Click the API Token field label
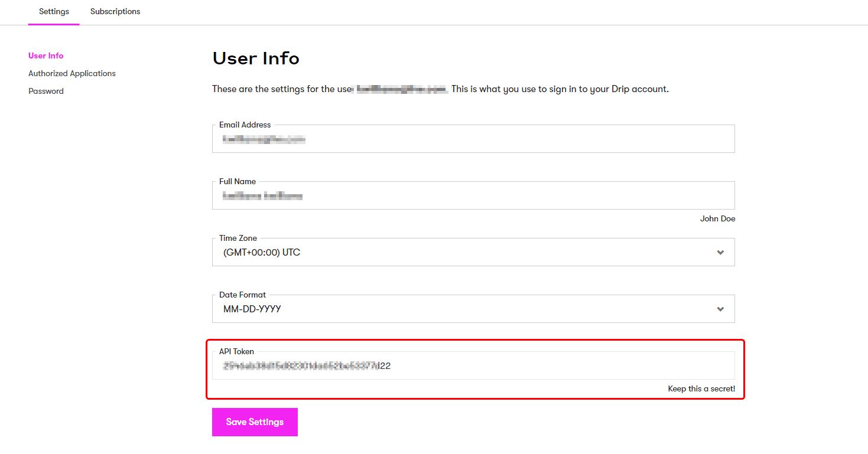The image size is (868, 454). click(236, 352)
